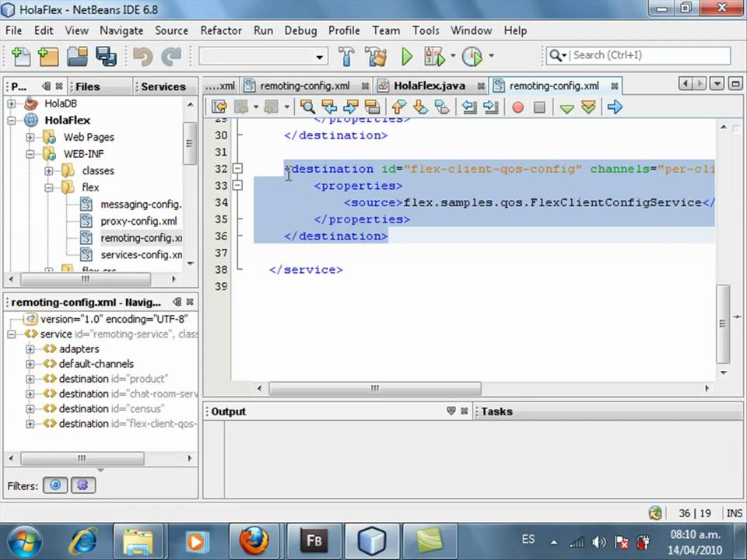
Task: Click Find Previous Occurrence editor icon
Action: click(x=329, y=107)
